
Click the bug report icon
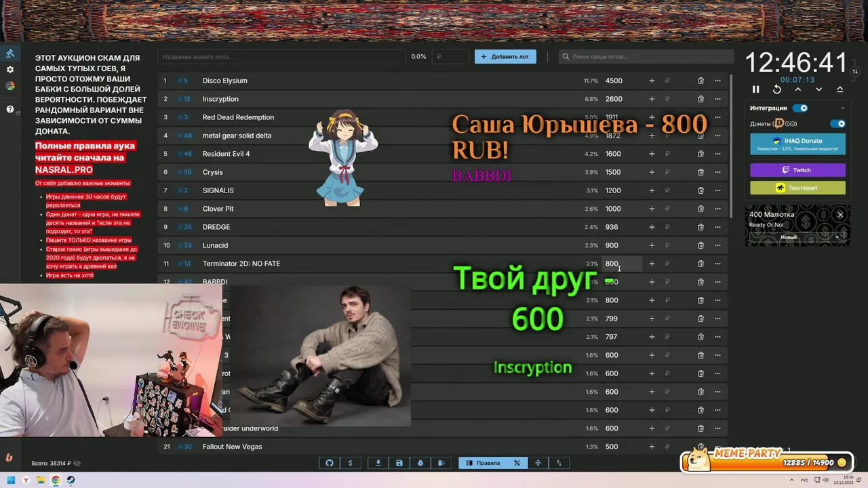tap(420, 463)
